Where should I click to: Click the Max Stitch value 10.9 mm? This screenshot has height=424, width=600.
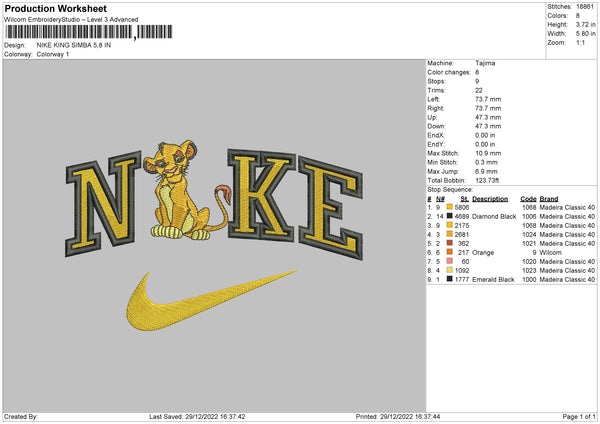click(488, 153)
